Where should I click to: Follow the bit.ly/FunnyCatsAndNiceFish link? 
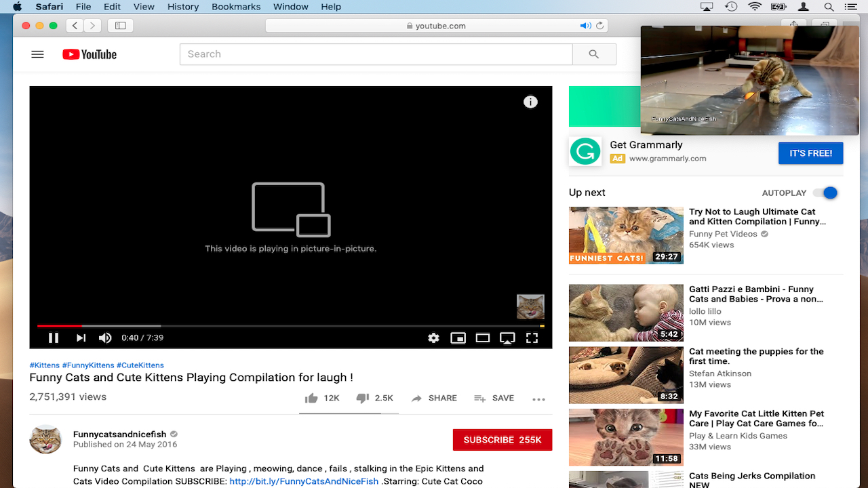[x=304, y=481]
